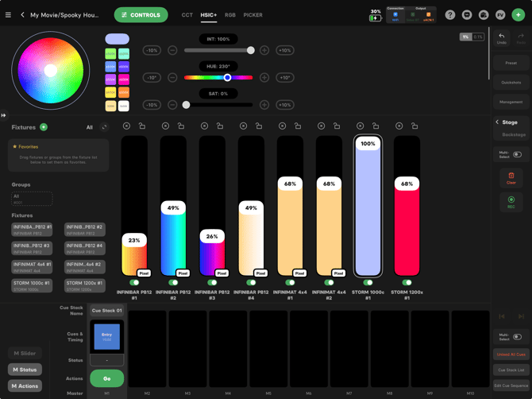The height and width of the screenshot is (399, 532).
Task: Click the +10% intensity button
Action: click(285, 51)
